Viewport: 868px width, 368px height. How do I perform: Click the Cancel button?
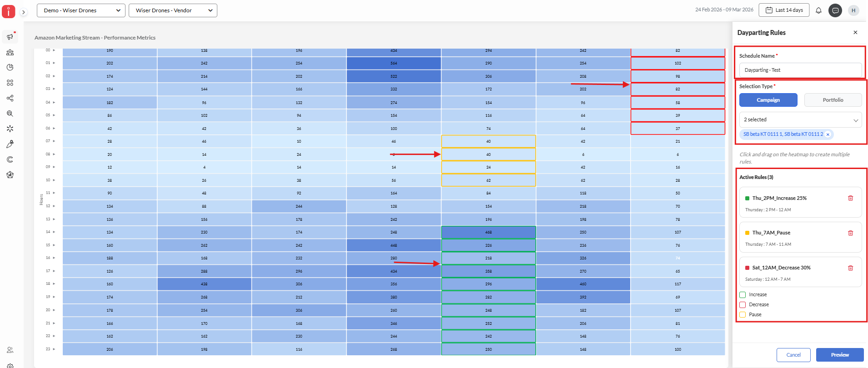click(x=793, y=355)
